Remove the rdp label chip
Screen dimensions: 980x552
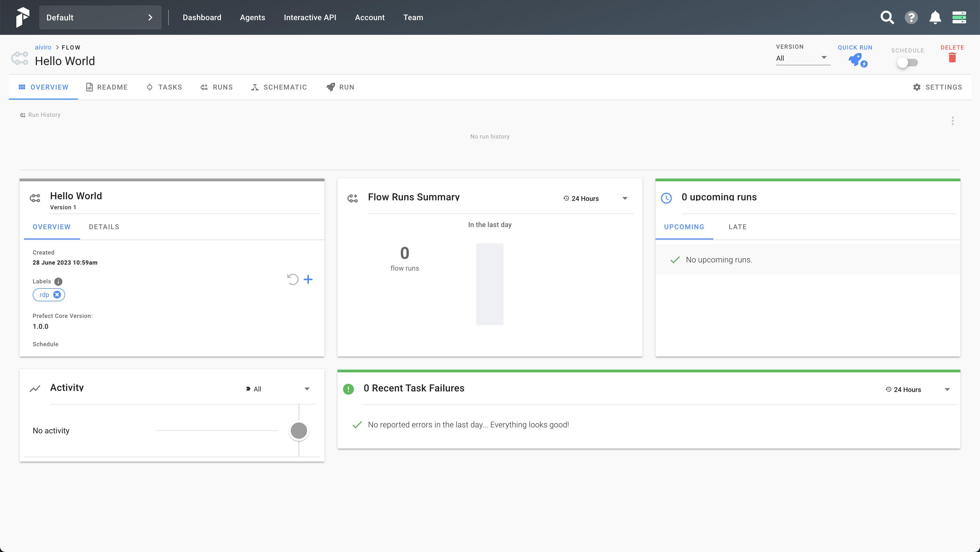57,295
